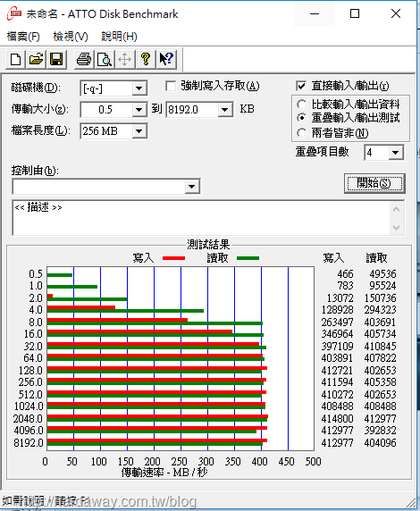Click the red 寫入 legend swatch
This screenshot has height=511, width=420.
[173, 258]
